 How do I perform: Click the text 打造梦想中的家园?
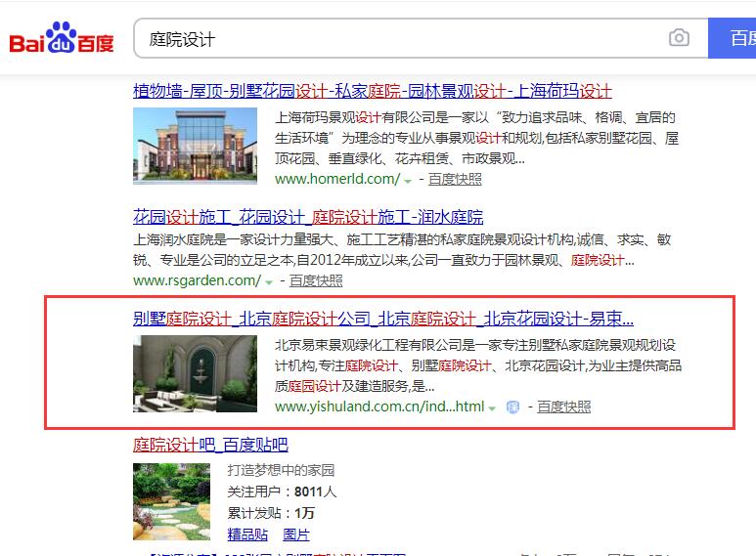(281, 470)
